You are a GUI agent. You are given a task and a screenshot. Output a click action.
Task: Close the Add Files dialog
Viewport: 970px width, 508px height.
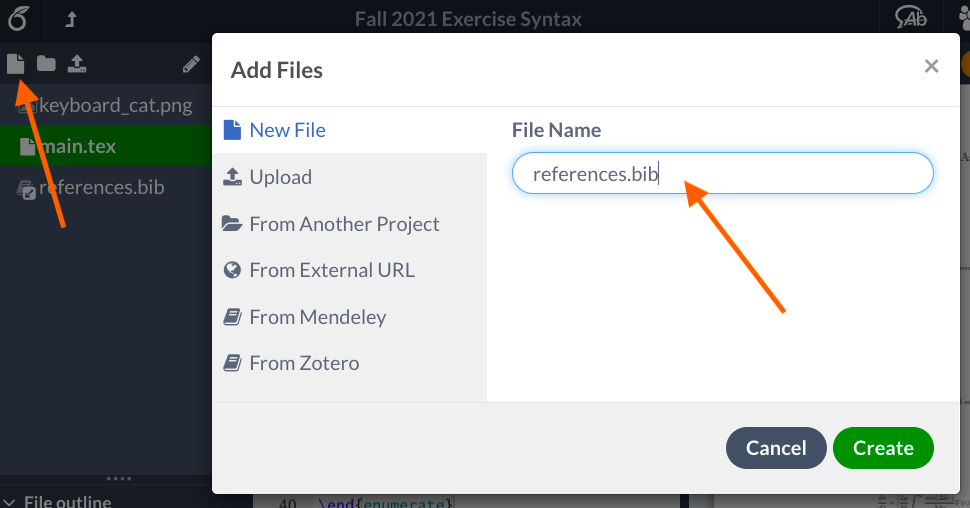(931, 67)
